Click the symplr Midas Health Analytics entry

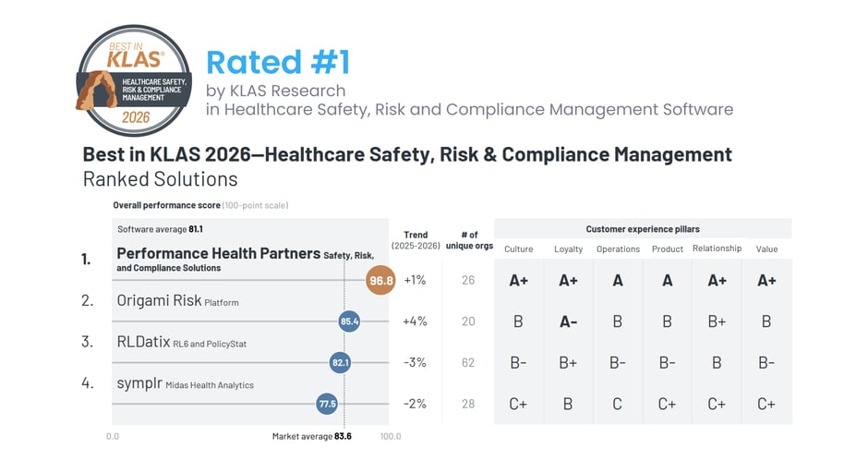click(185, 383)
